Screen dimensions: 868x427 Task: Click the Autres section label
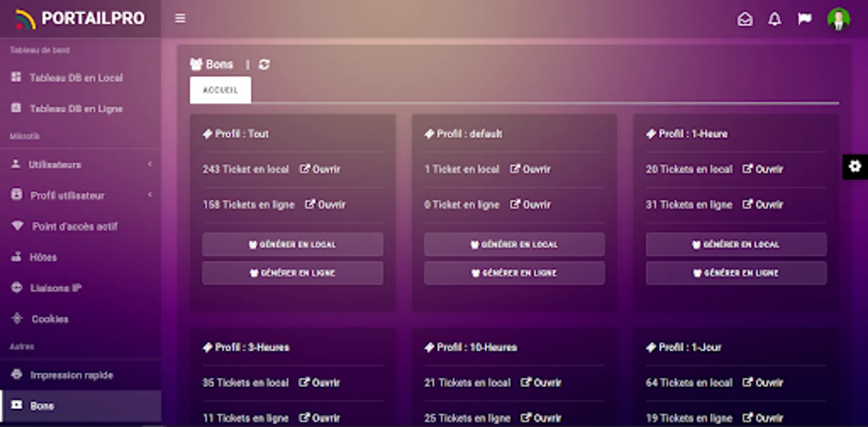(x=22, y=346)
